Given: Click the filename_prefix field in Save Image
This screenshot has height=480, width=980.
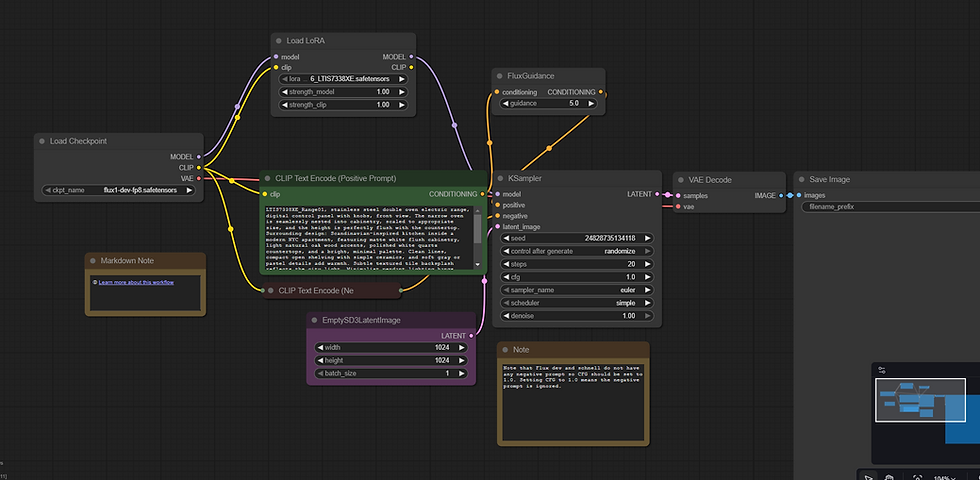Looking at the screenshot, I should tap(891, 206).
